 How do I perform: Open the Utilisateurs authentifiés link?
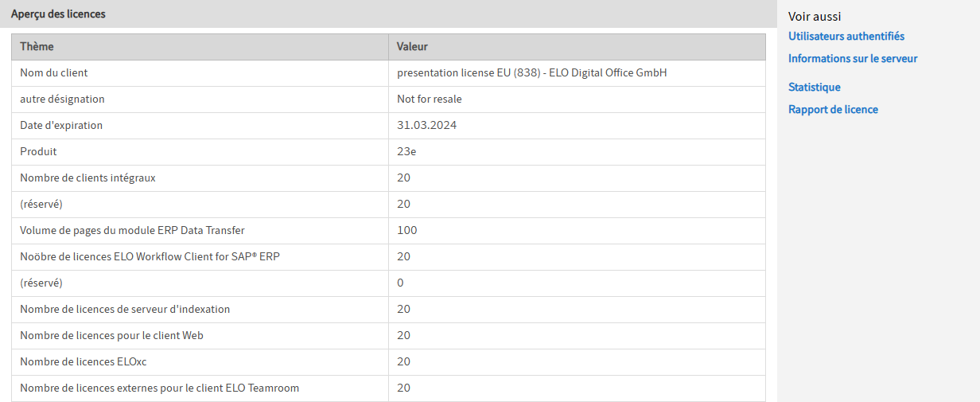tap(846, 37)
